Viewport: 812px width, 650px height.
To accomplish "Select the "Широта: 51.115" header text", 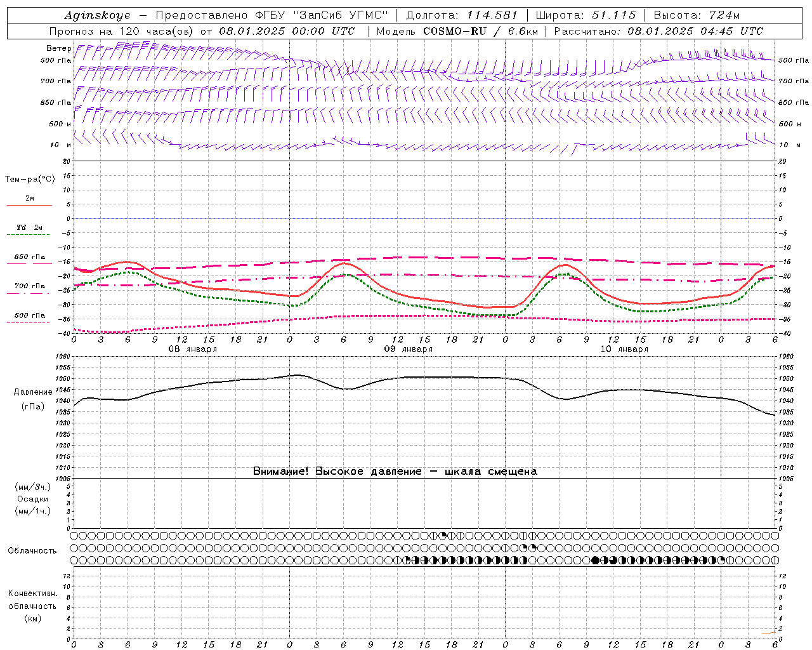I will [x=586, y=16].
